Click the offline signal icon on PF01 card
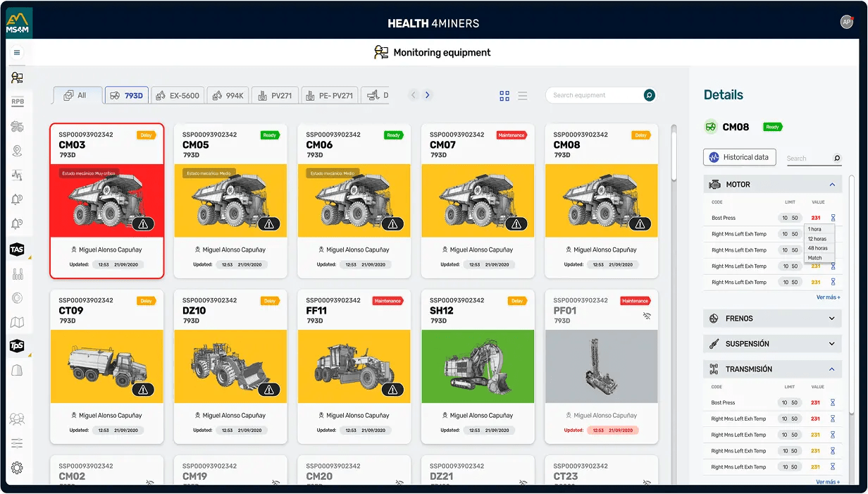 (646, 316)
